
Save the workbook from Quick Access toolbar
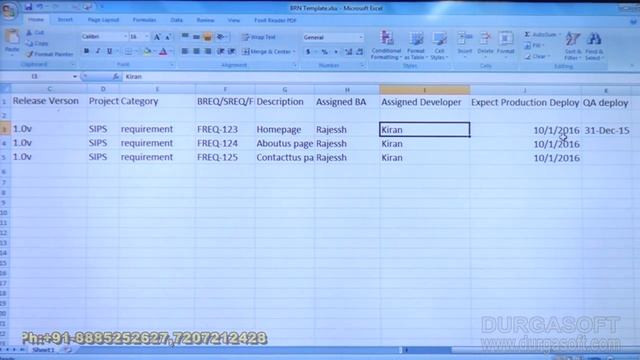pyautogui.click(x=28, y=7)
